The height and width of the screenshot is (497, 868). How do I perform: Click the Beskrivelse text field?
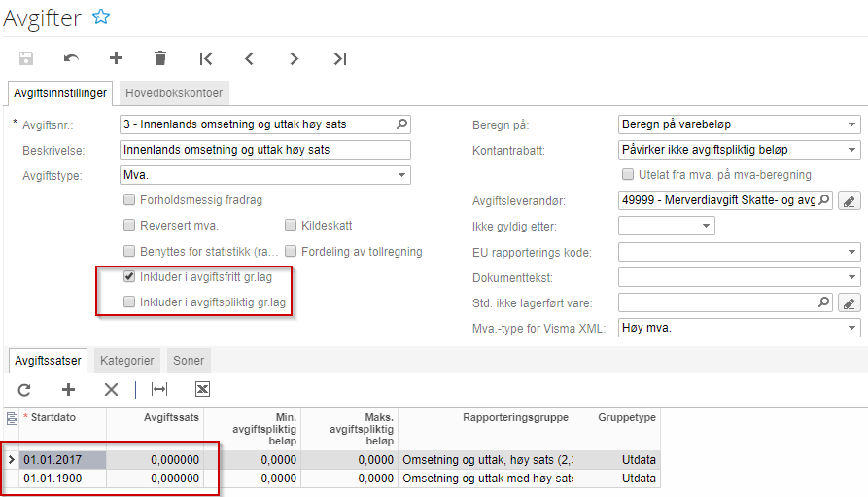pyautogui.click(x=264, y=150)
